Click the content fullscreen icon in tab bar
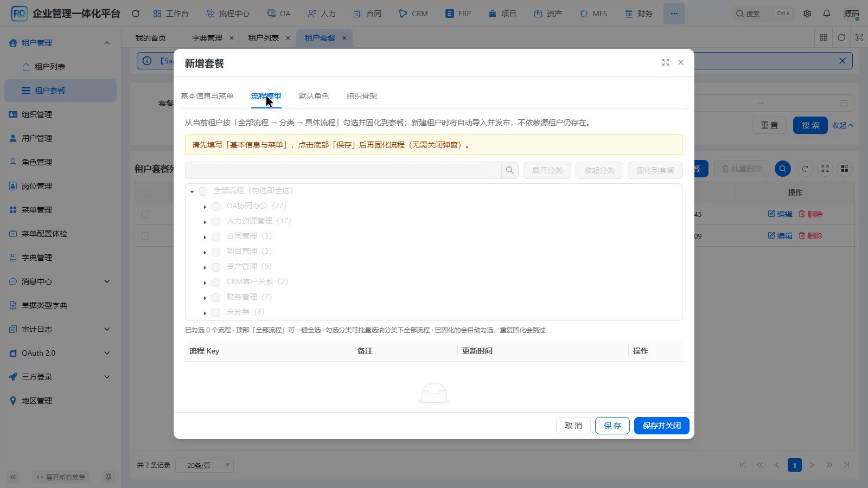Viewport: 868px width, 488px height. pos(859,37)
